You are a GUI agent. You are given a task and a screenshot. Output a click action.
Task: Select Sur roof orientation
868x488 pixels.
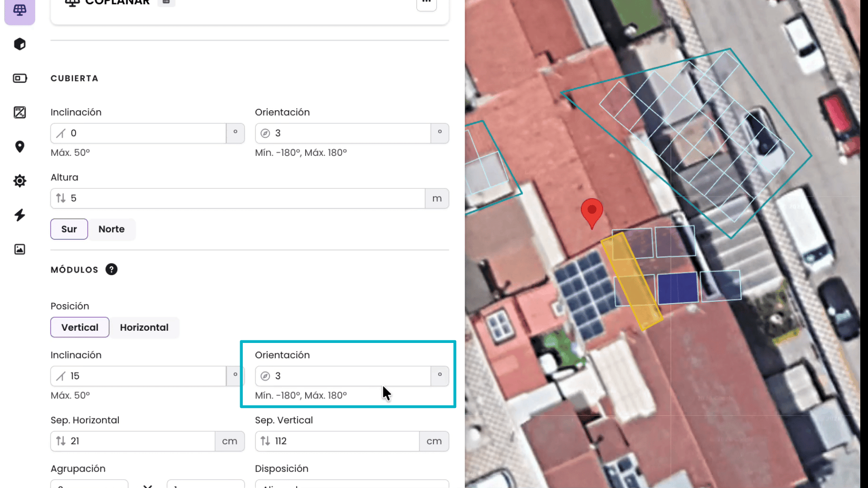click(x=69, y=229)
